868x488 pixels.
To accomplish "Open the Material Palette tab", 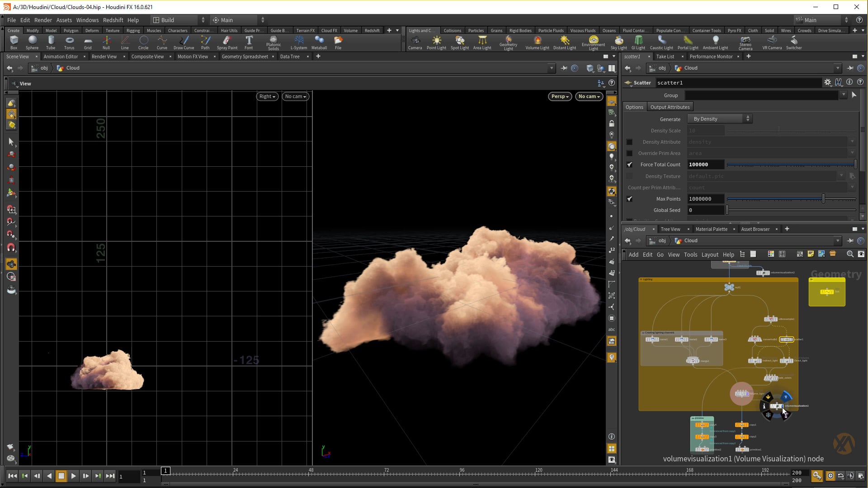I will coord(711,229).
